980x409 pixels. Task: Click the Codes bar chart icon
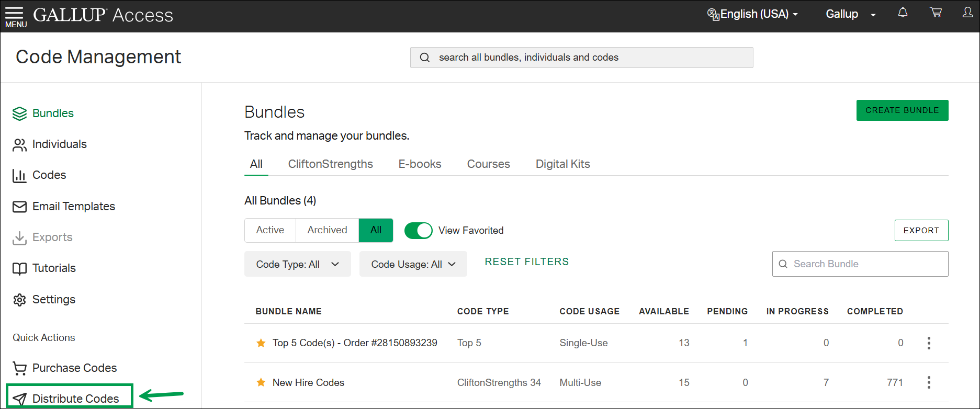click(19, 176)
